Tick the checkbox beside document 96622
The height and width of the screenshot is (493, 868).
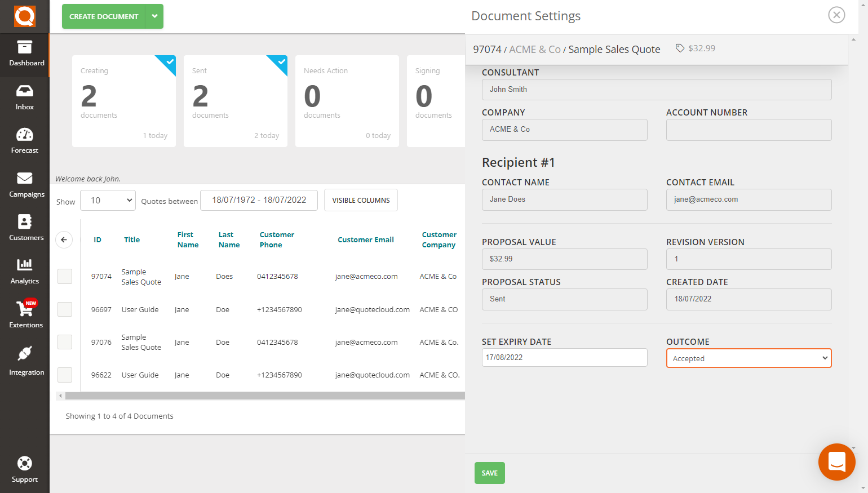(65, 375)
